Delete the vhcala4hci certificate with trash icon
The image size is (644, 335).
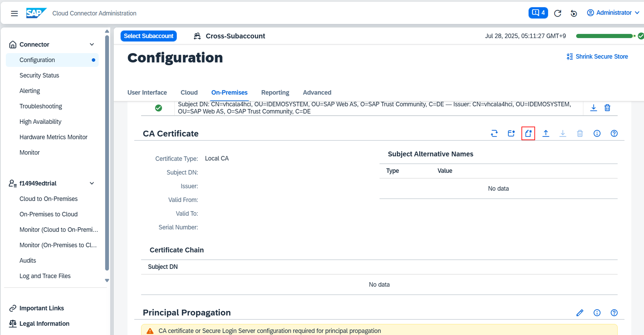coord(607,108)
